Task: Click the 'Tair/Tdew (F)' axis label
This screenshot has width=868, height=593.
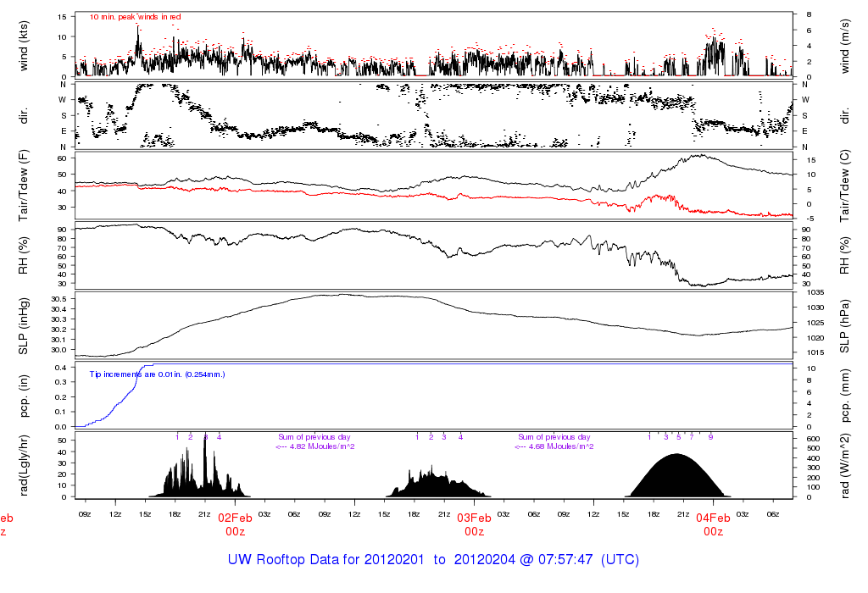Action: [23, 186]
